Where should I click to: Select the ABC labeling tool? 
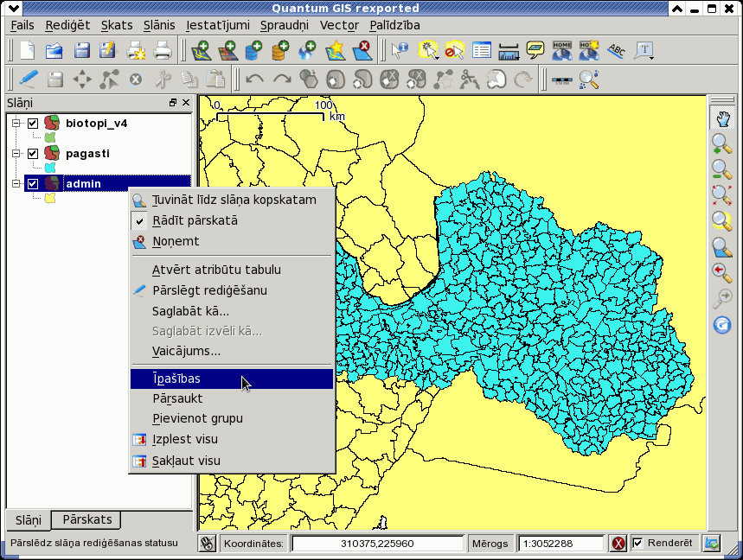[x=616, y=50]
